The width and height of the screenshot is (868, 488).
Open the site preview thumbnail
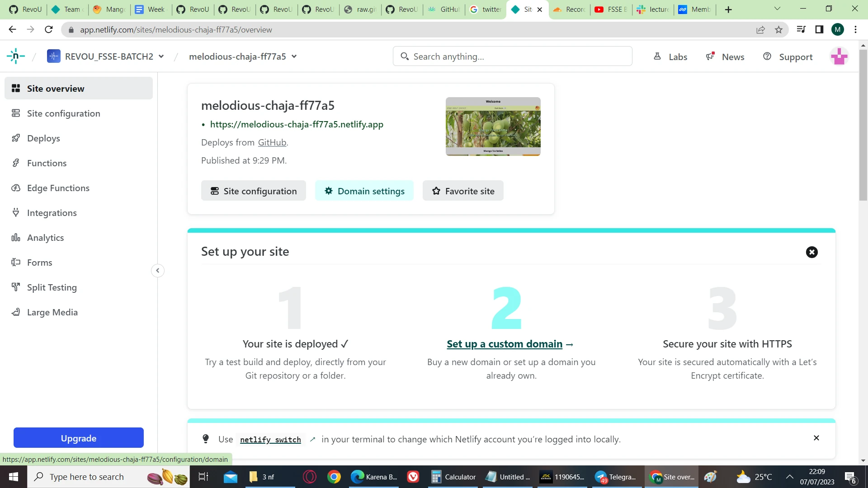(x=493, y=127)
